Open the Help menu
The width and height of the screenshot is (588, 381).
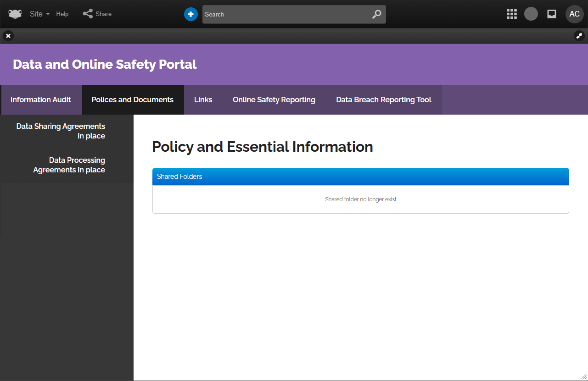[x=62, y=14]
